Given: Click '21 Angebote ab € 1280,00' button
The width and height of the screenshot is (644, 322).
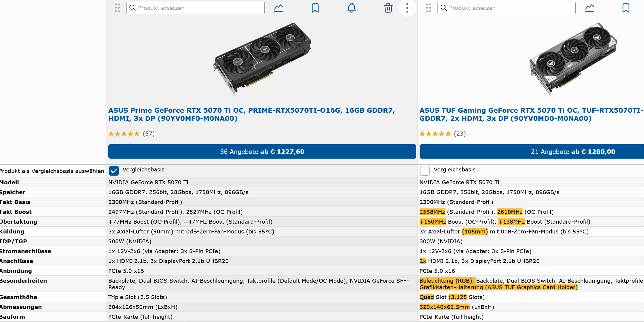Looking at the screenshot, I should tap(531, 151).
